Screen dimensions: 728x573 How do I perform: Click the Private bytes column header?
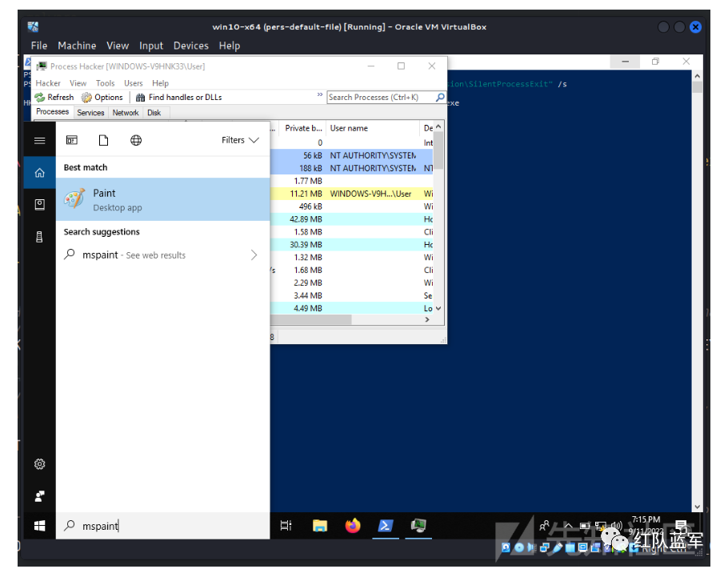click(x=303, y=128)
